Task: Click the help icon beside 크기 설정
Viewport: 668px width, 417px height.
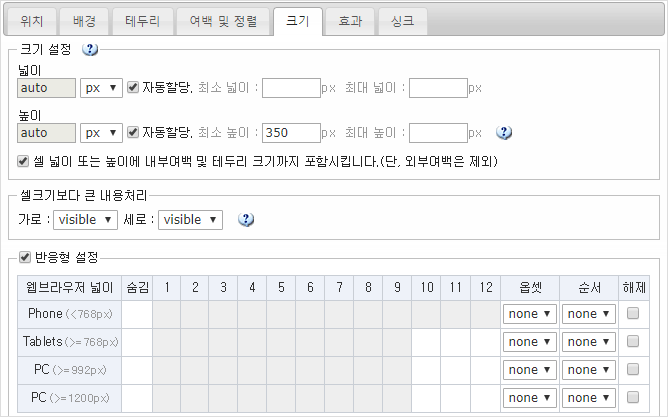Action: [90, 49]
